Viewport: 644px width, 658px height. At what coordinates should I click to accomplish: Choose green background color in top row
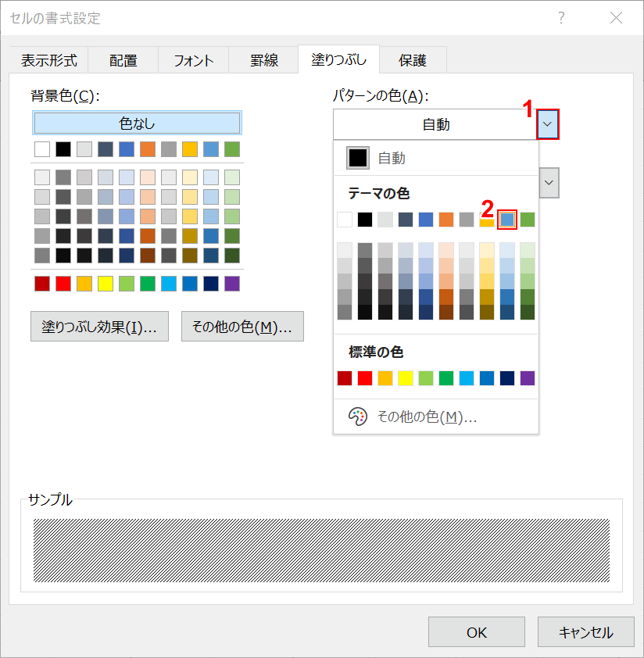point(232,149)
